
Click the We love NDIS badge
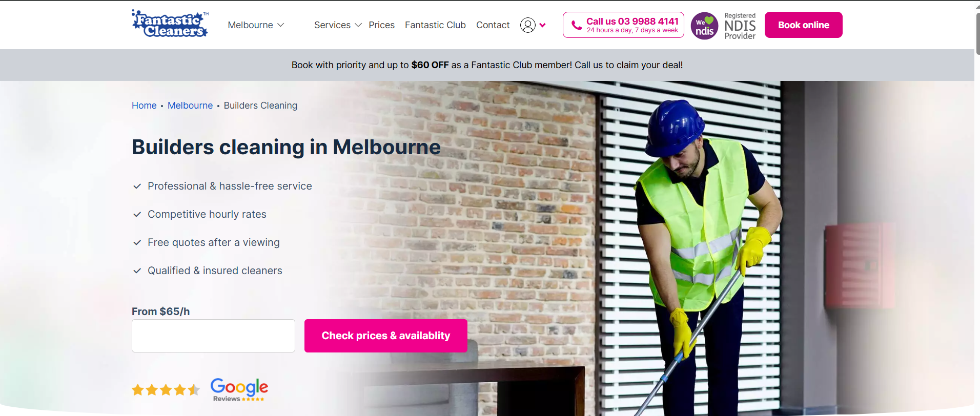704,26
